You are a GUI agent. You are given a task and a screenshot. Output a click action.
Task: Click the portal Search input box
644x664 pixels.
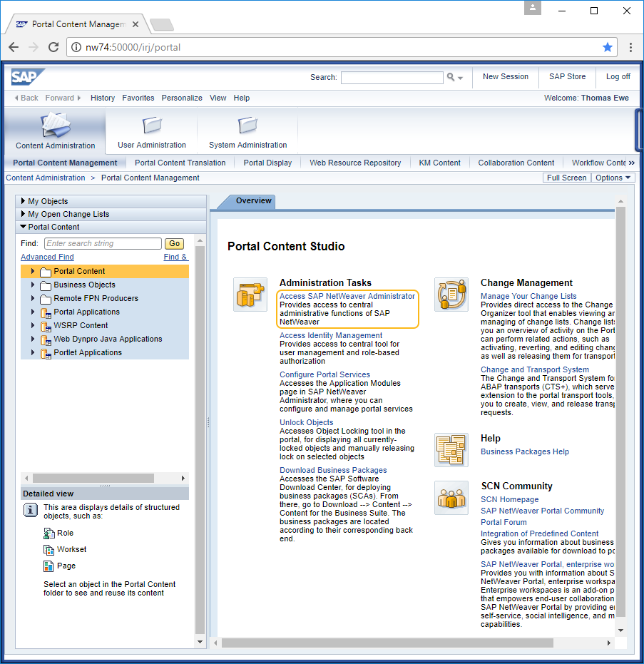(392, 78)
